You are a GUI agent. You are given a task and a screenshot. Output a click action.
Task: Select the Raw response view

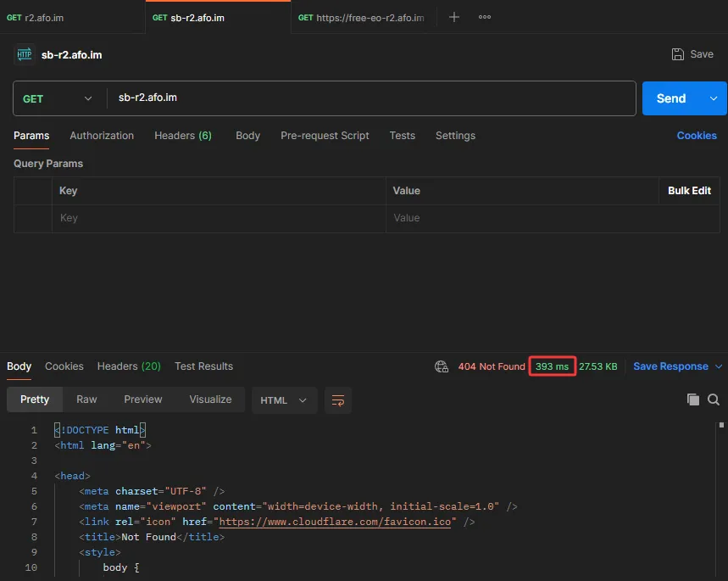coord(86,399)
